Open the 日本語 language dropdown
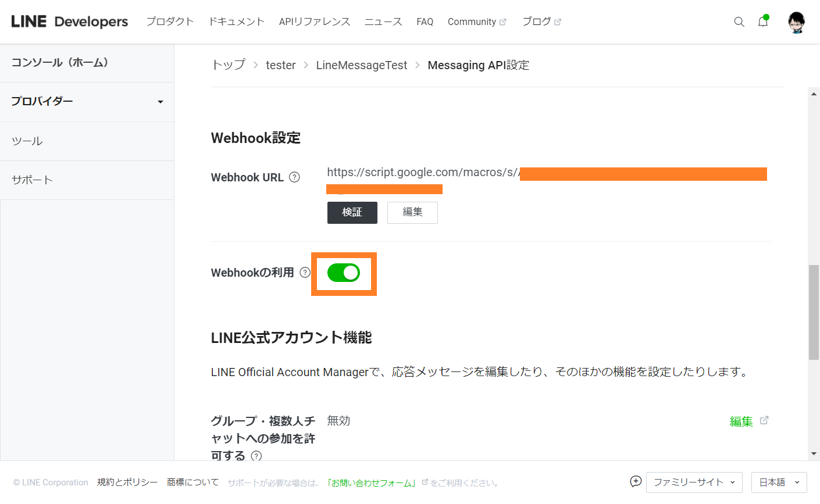 pos(779,482)
